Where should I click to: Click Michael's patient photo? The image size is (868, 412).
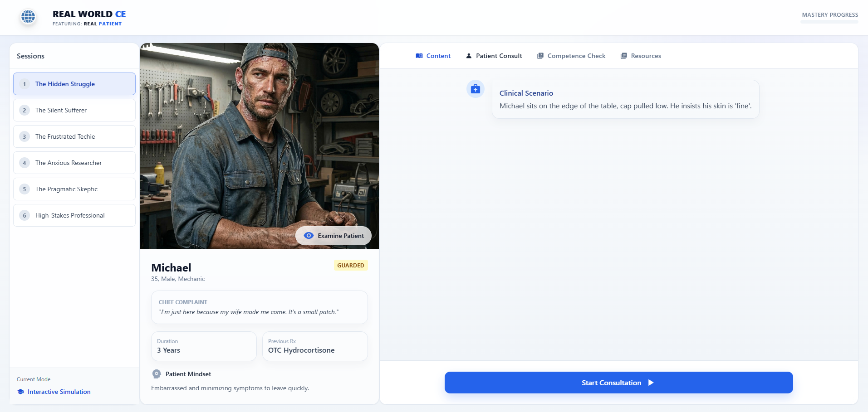click(x=259, y=136)
